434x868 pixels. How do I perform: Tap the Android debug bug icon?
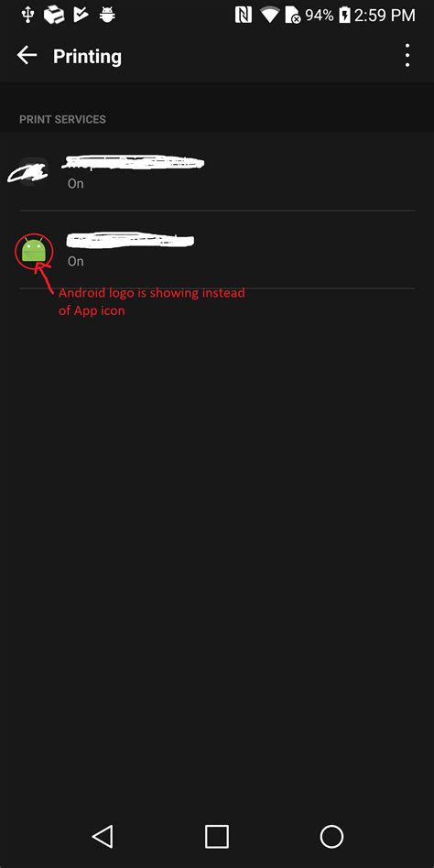point(107,15)
